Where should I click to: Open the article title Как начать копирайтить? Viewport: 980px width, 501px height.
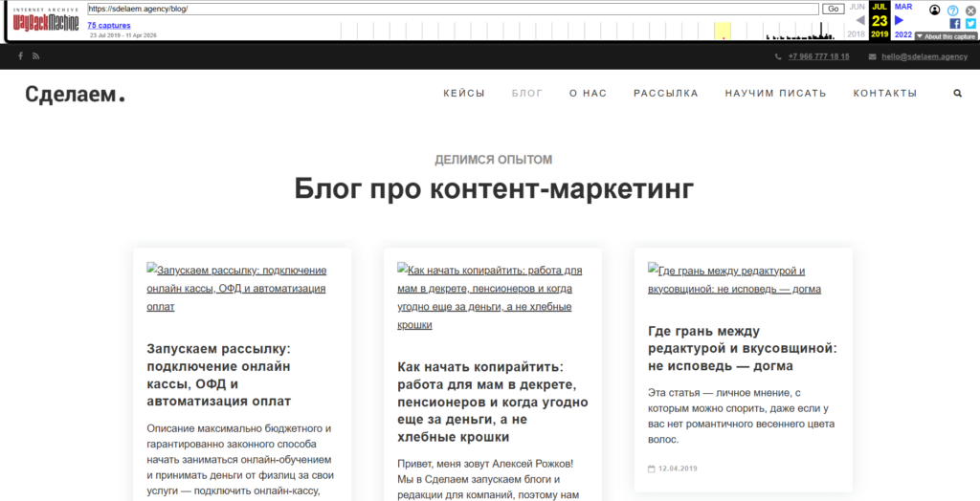[x=493, y=401]
